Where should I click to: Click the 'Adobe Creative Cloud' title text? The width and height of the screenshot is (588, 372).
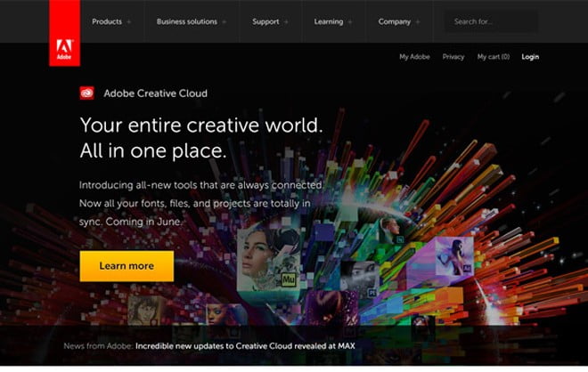(x=156, y=92)
